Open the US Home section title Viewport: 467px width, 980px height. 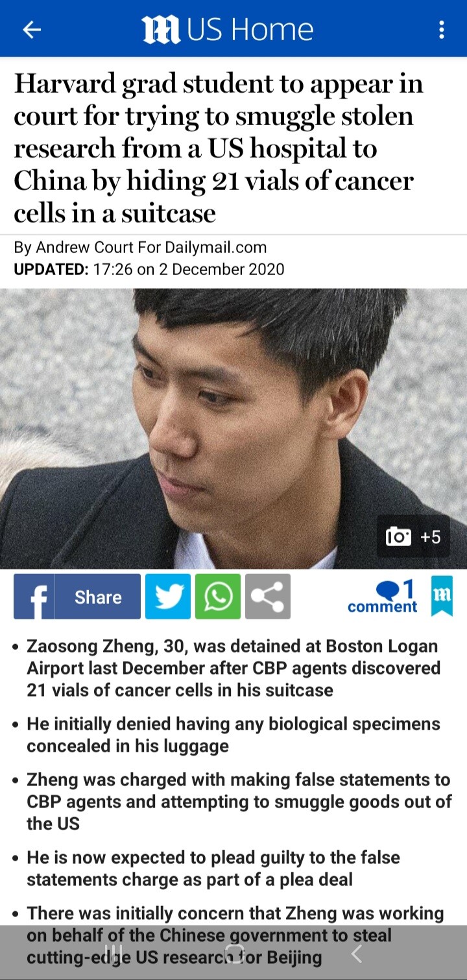tap(250, 30)
